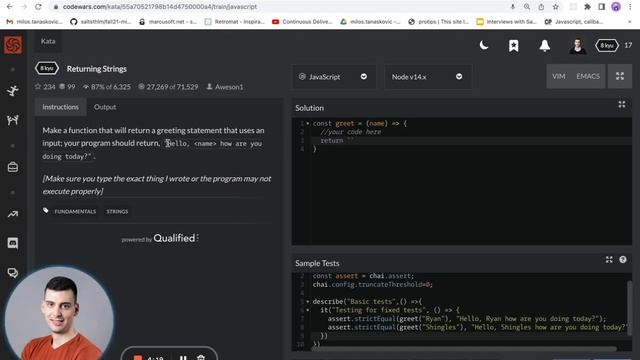Open the profile avatar menu
The image size is (640, 360).
[578, 46]
